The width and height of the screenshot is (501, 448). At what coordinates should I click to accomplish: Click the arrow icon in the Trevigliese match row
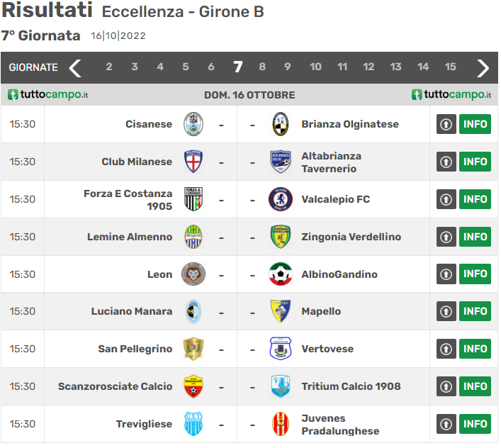[446, 424]
